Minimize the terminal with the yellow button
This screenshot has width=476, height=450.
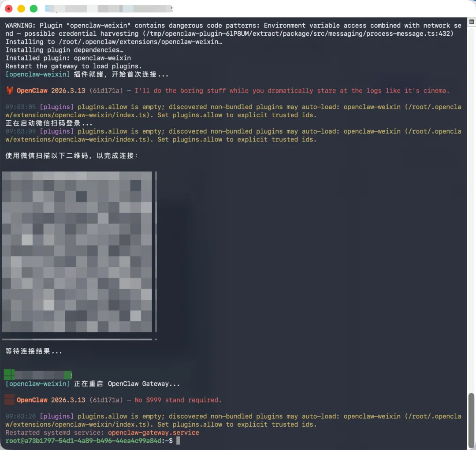(21, 9)
